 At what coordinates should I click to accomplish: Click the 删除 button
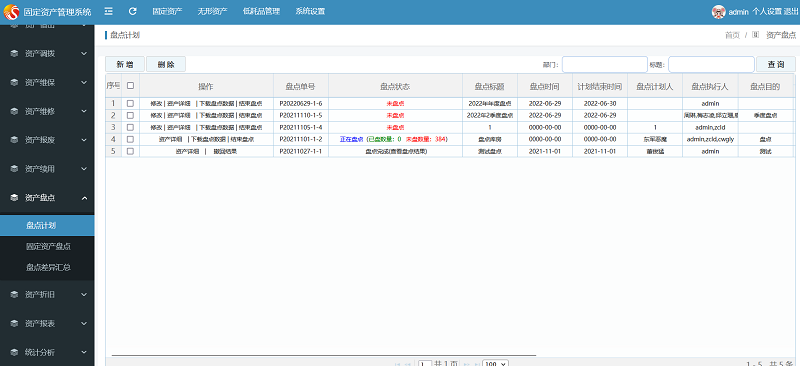166,64
